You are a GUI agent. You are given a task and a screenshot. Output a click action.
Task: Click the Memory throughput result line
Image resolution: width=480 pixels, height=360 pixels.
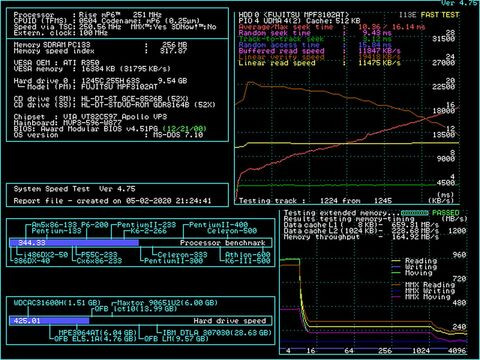tap(361, 237)
